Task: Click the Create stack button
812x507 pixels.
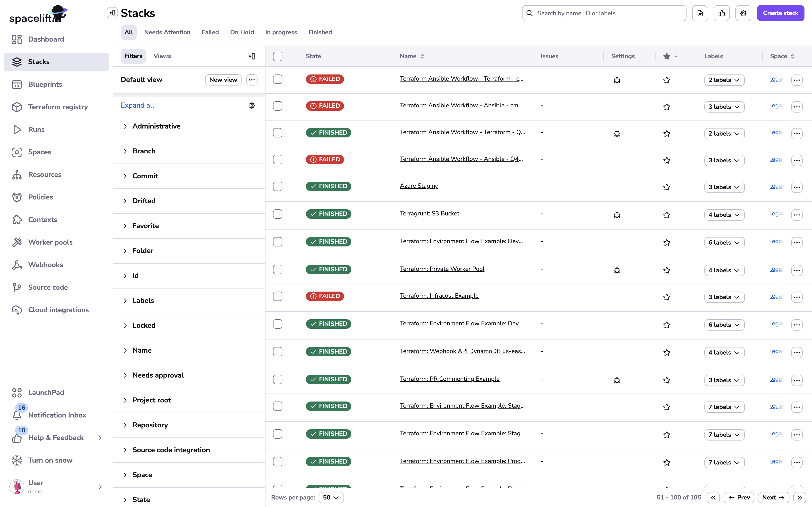Action: 781,13
